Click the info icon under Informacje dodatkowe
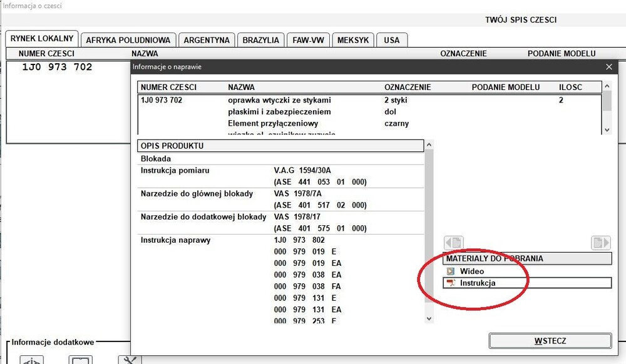 tap(31, 360)
